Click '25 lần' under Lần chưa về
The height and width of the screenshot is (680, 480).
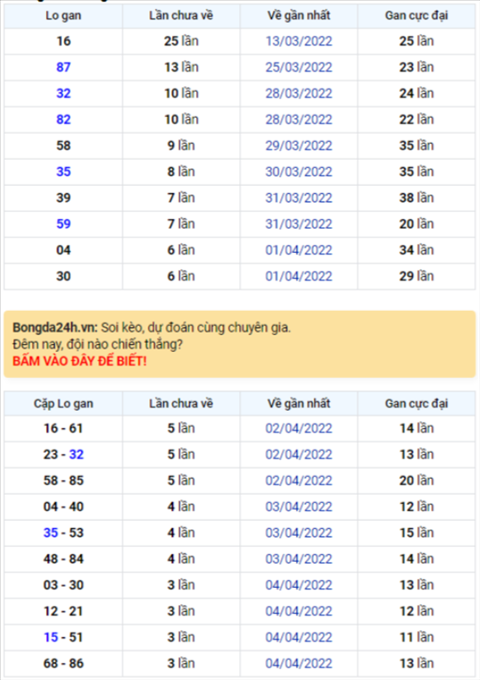pyautogui.click(x=181, y=41)
